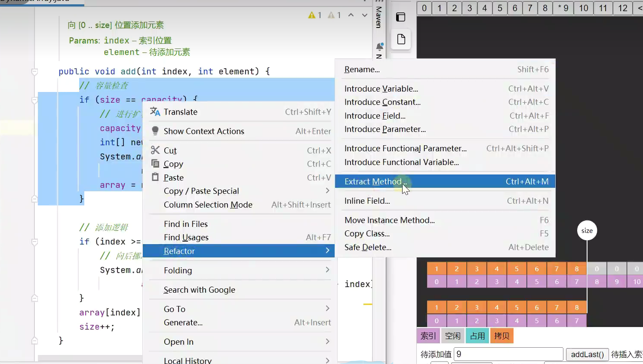Click the 'Params: index – 索引位置' doc line
This screenshot has width=643, height=364.
(120, 40)
